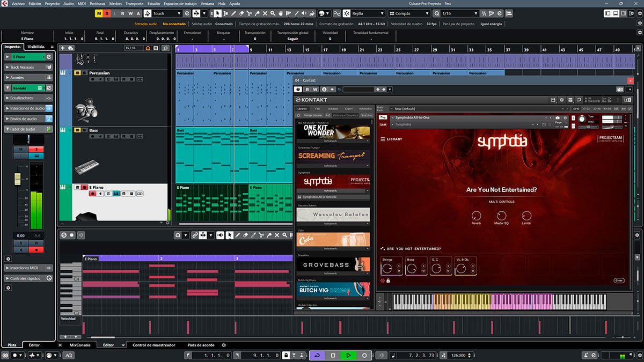Click the Pads de acorde settings gear
Image resolution: width=644 pixels, height=362 pixels.
(224, 345)
